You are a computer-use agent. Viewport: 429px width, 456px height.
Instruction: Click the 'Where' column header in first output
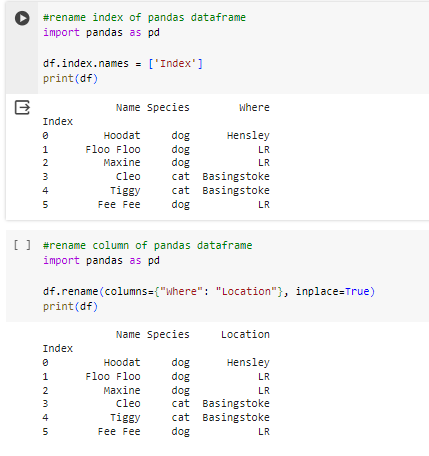pyautogui.click(x=254, y=108)
